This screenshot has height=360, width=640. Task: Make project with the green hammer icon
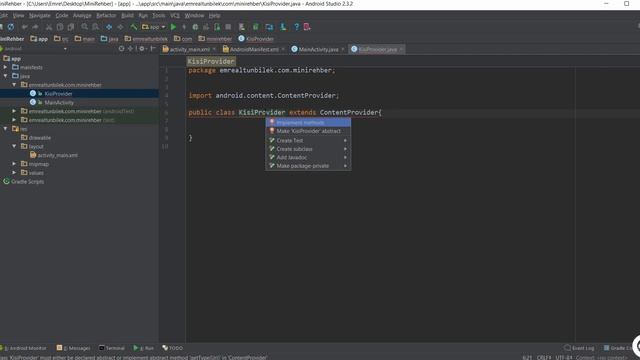(x=134, y=27)
